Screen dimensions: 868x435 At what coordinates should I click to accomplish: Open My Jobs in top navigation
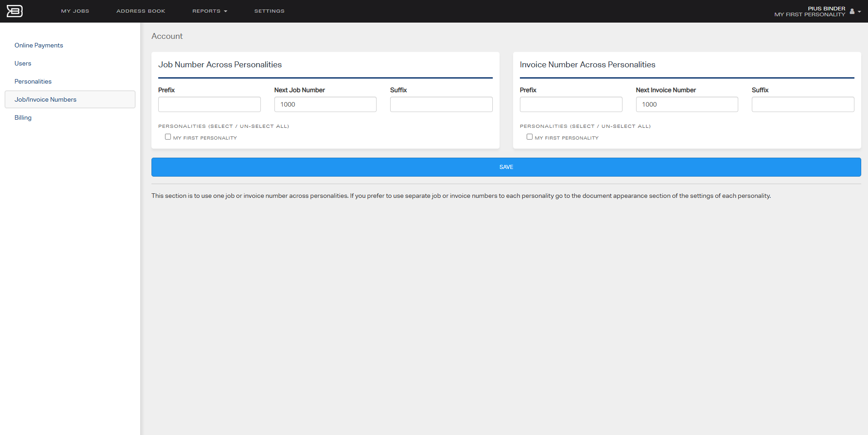pyautogui.click(x=75, y=11)
